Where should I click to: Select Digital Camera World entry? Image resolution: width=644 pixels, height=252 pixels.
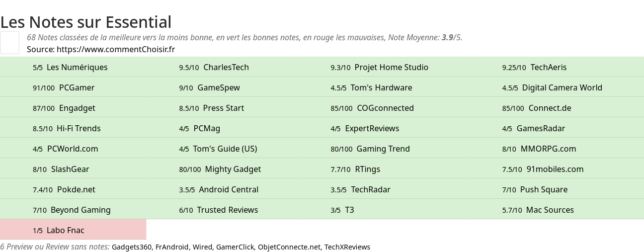557,87
